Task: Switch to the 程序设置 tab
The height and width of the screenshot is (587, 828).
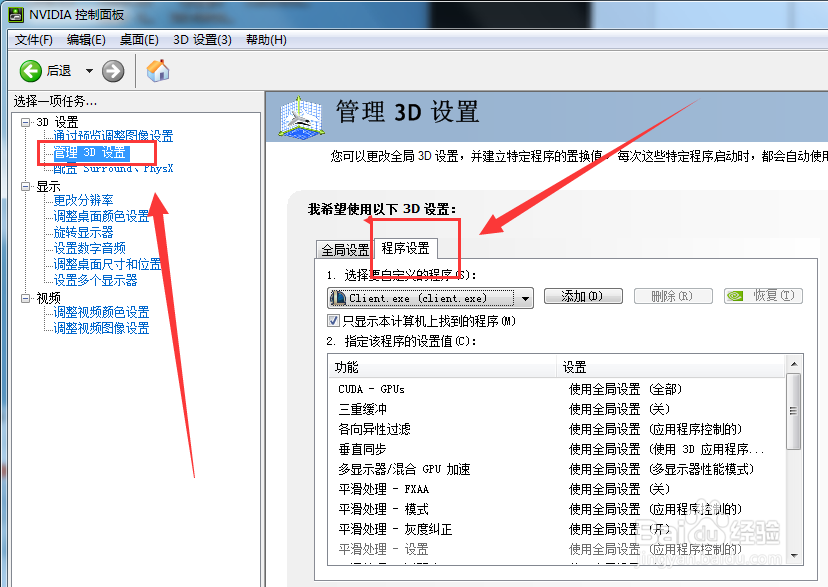Action: click(406, 248)
